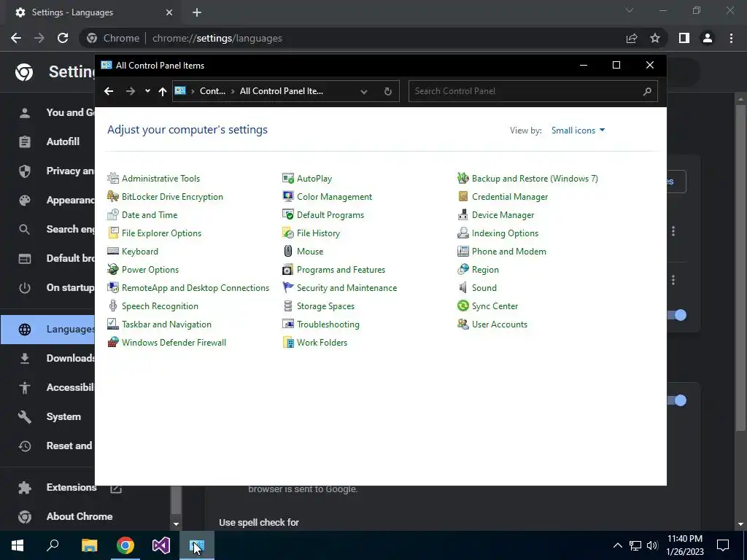Open Chrome three-dot main menu
Screen dimensions: 747x560
tap(731, 38)
